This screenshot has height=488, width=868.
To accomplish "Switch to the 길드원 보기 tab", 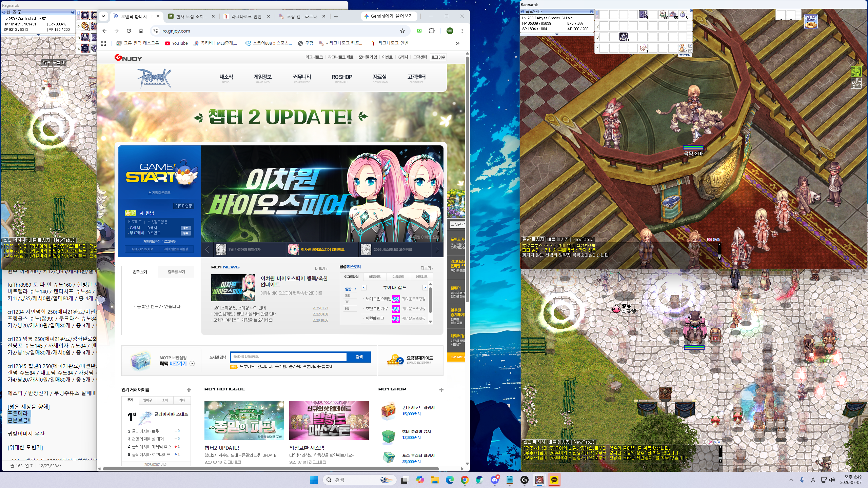I will [x=176, y=272].
